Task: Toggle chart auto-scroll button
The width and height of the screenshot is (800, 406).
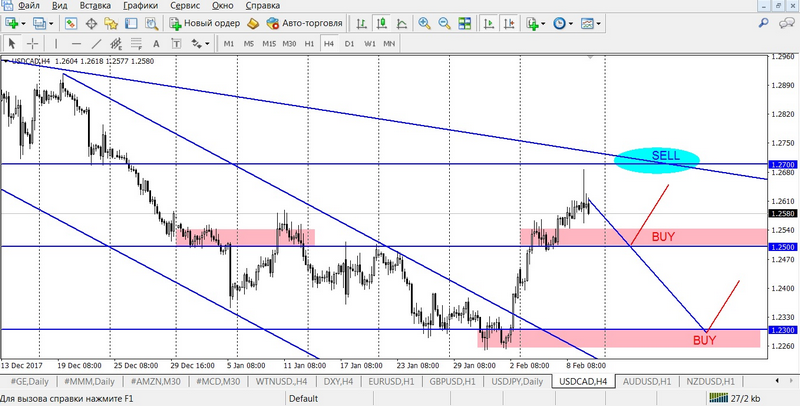Action: point(491,23)
